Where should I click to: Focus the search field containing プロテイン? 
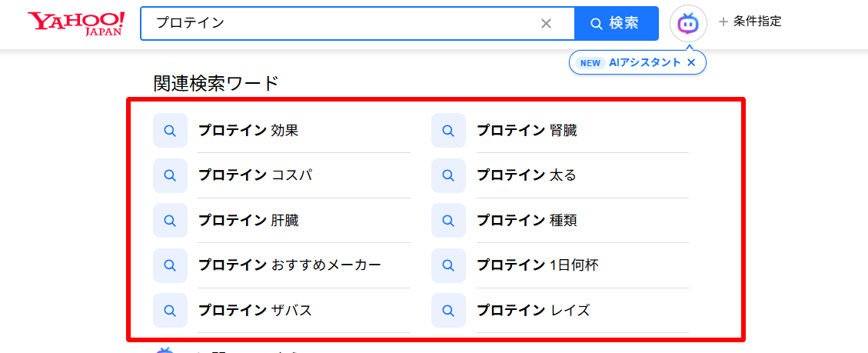pos(338,23)
